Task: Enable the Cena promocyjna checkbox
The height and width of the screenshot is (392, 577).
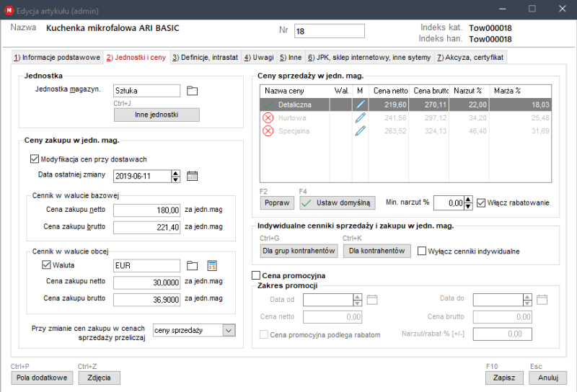Action: click(256, 275)
